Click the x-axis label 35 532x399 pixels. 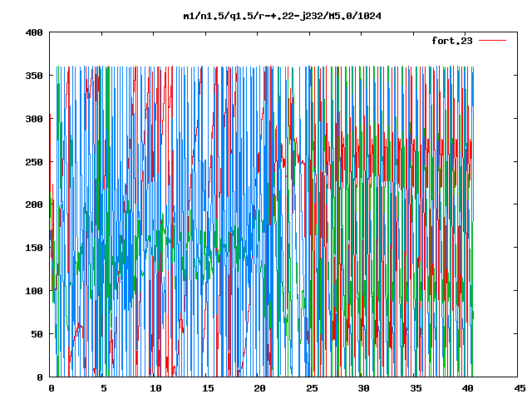(416, 388)
